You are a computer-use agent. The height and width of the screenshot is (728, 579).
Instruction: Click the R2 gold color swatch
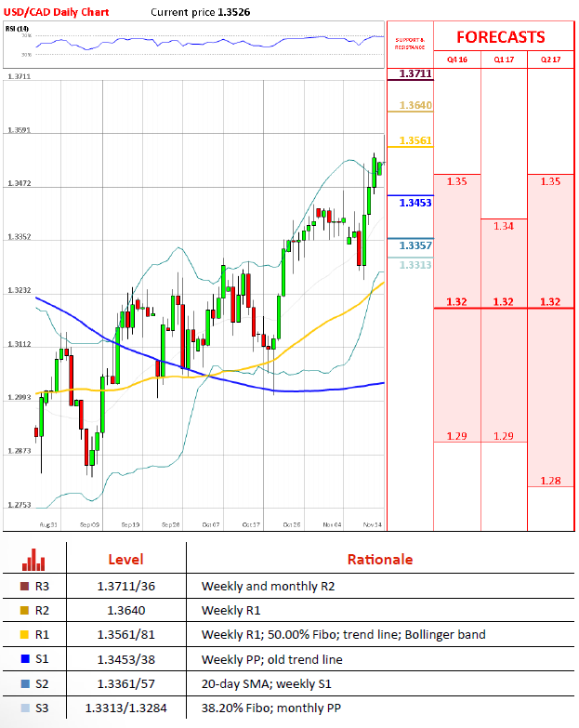[x=24, y=611]
